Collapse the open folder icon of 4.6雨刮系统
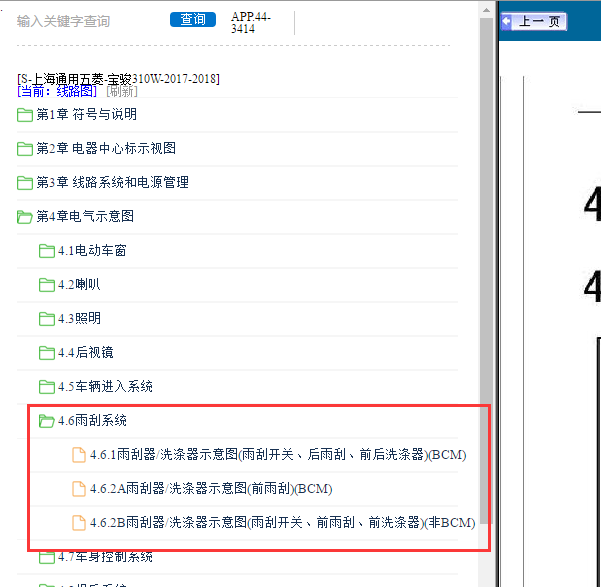Viewport: 601px width, 587px height. point(47,421)
